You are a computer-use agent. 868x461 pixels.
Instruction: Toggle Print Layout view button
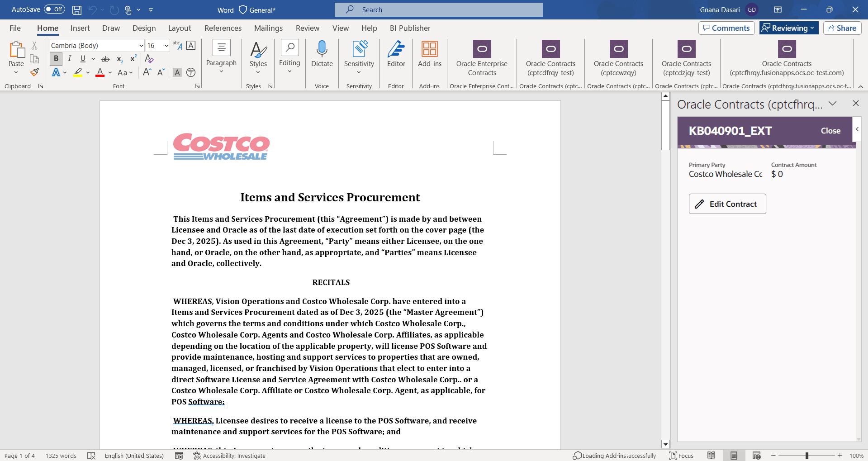(x=734, y=456)
